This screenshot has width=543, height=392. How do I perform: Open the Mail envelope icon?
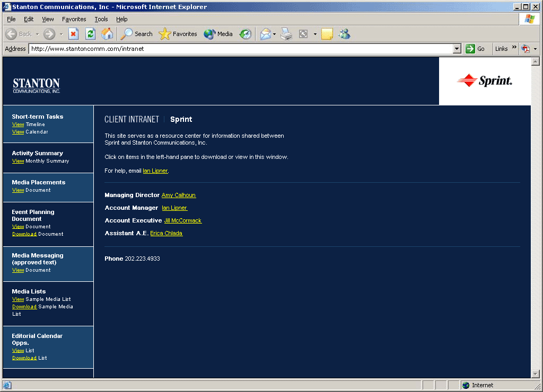tap(266, 34)
